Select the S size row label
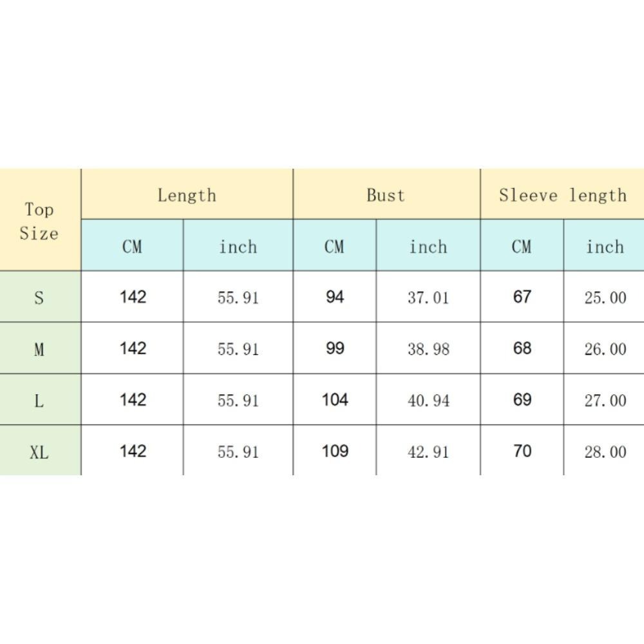644x644 pixels. (x=39, y=298)
